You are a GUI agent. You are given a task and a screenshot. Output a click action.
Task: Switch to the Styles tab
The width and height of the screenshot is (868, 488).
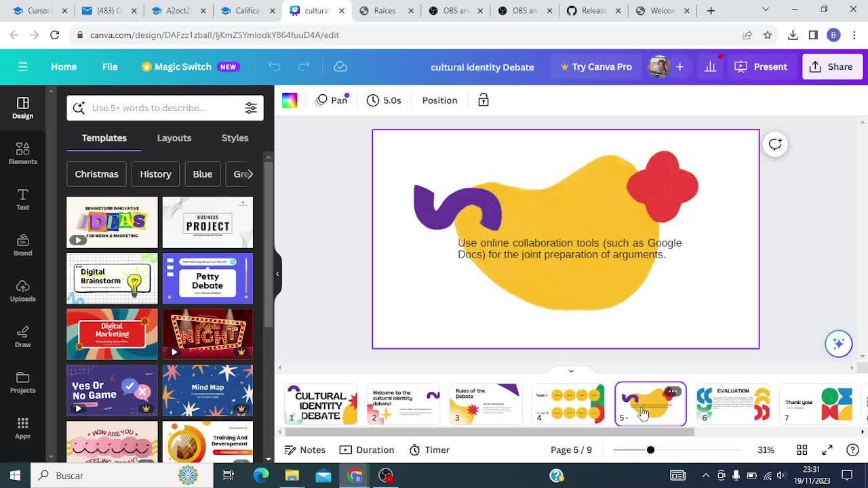(x=235, y=138)
